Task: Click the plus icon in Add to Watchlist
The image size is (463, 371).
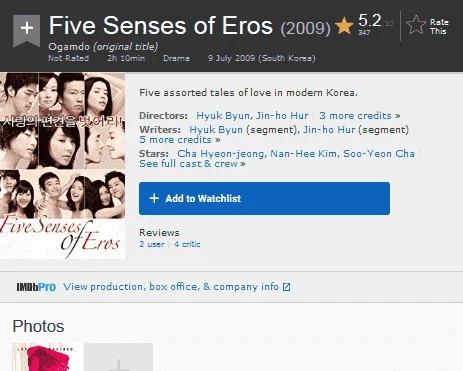Action: point(154,198)
